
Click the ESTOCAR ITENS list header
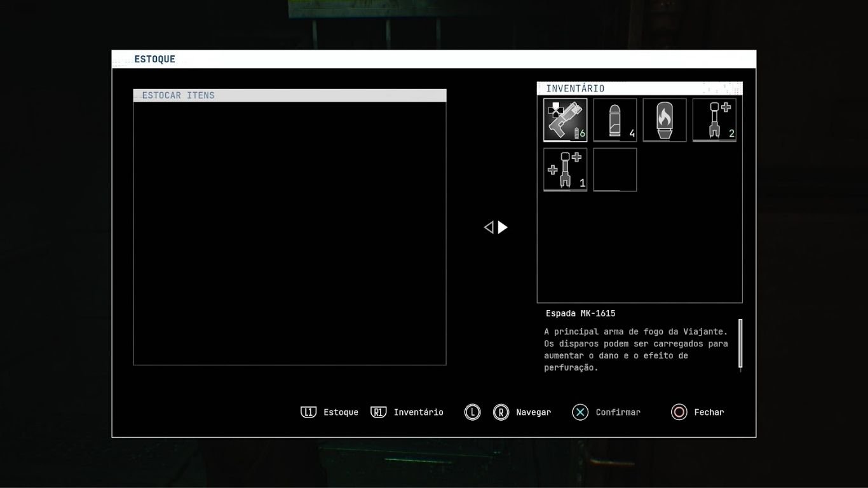tap(290, 95)
